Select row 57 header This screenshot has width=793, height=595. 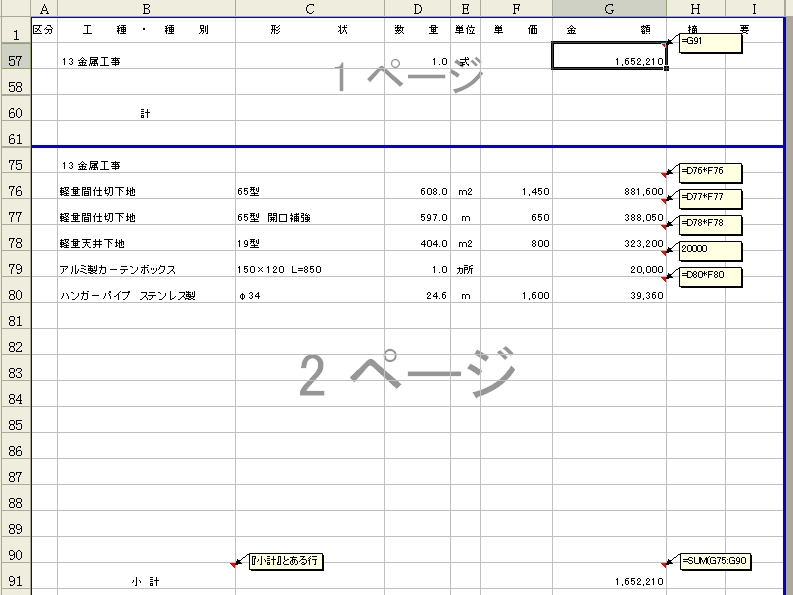15,61
